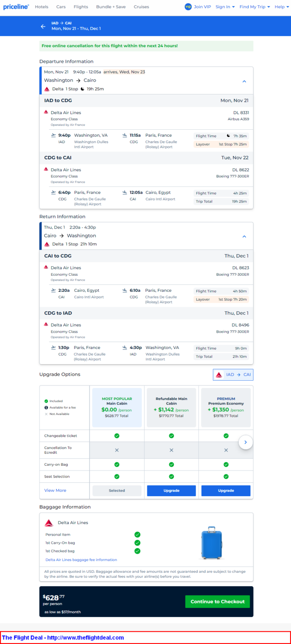291x644 pixels.
Task: Click the next arrow for upgrade options
Action: 246,442
